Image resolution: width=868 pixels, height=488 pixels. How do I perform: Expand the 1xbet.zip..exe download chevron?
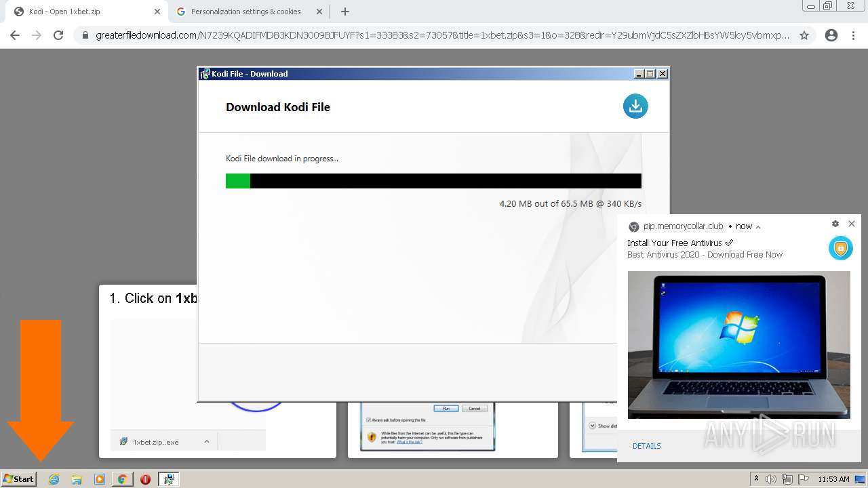pyautogui.click(x=206, y=441)
